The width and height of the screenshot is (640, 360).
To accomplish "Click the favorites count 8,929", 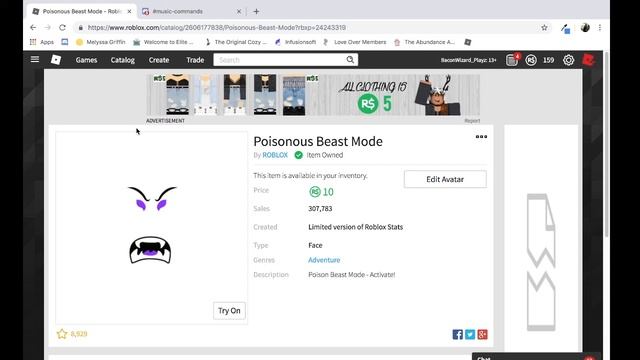I will (79, 334).
